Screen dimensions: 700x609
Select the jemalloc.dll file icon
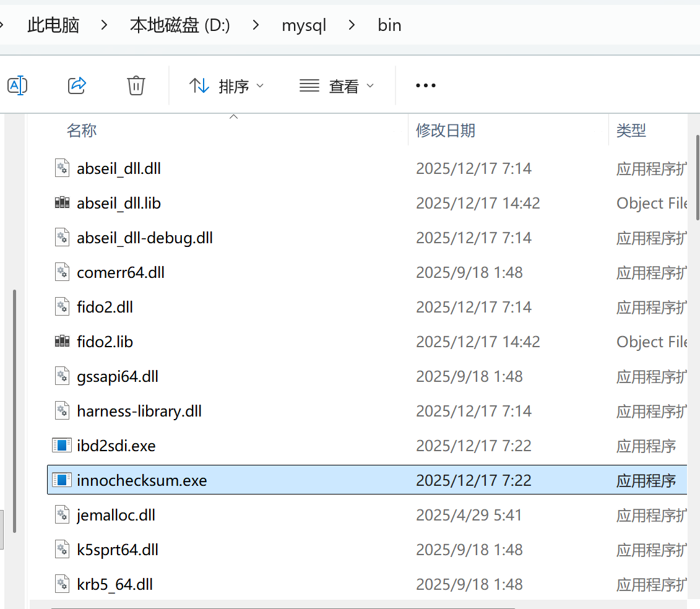pos(62,515)
